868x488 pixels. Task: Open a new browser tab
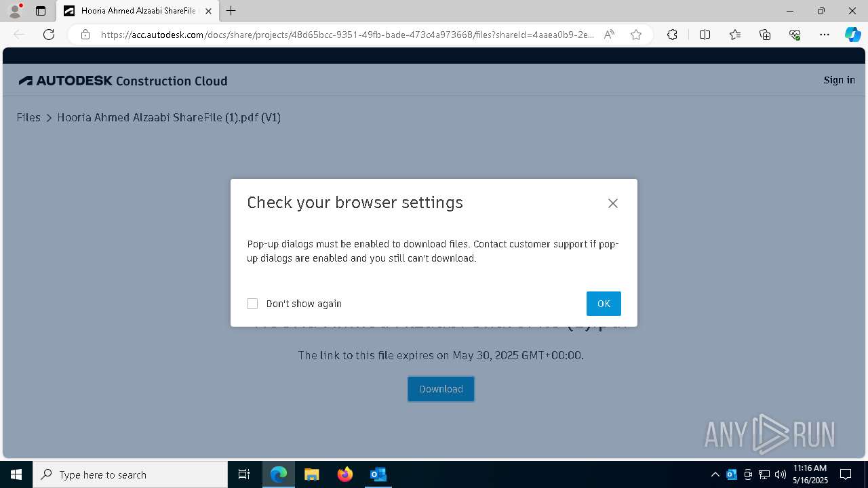point(231,11)
